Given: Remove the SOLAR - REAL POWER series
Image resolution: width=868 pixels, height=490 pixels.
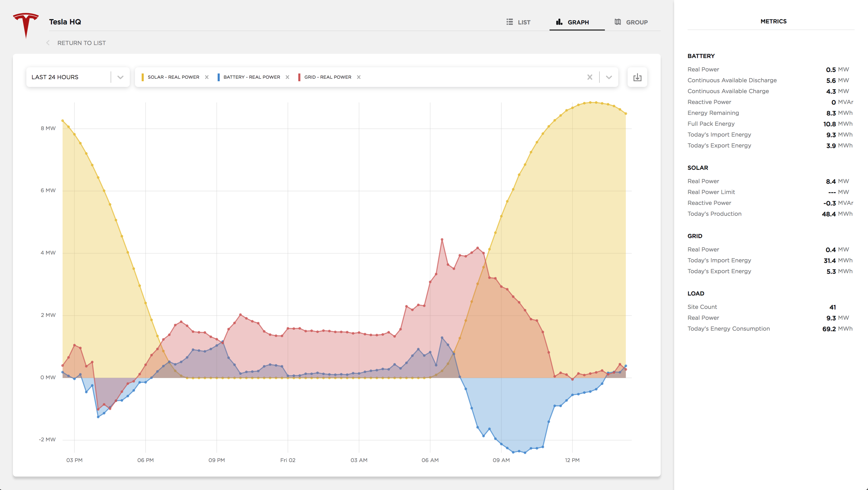Looking at the screenshot, I should [x=207, y=77].
